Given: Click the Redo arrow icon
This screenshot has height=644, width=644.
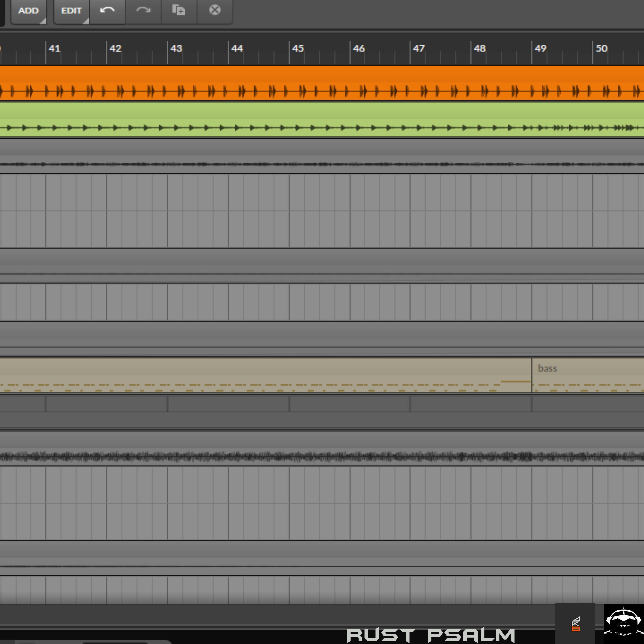Looking at the screenshot, I should click(x=143, y=10).
